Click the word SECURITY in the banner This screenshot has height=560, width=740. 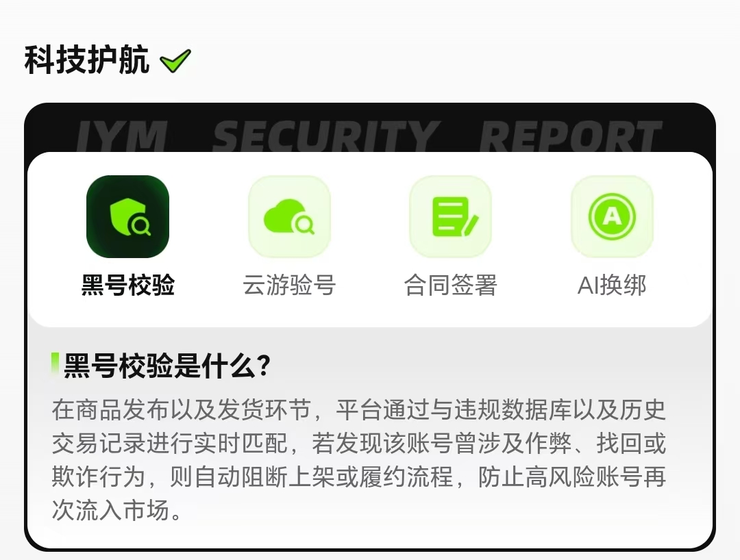325,136
